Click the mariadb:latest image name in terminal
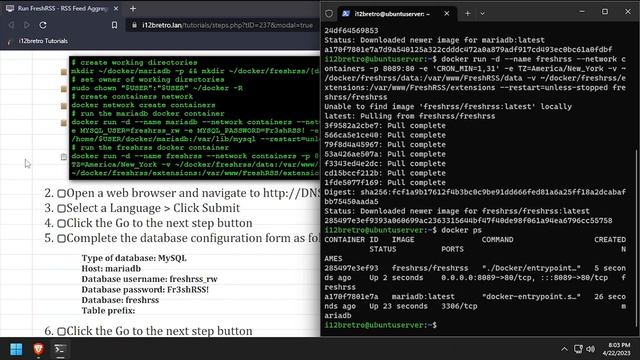 (423, 297)
